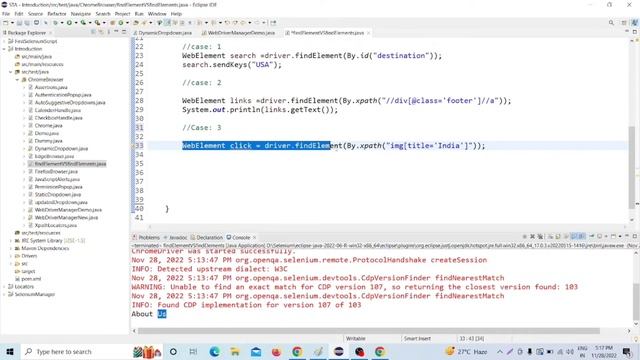Click the Save All toolbar icon
Image resolution: width=640 pixels, height=360 pixels.
(27, 23)
